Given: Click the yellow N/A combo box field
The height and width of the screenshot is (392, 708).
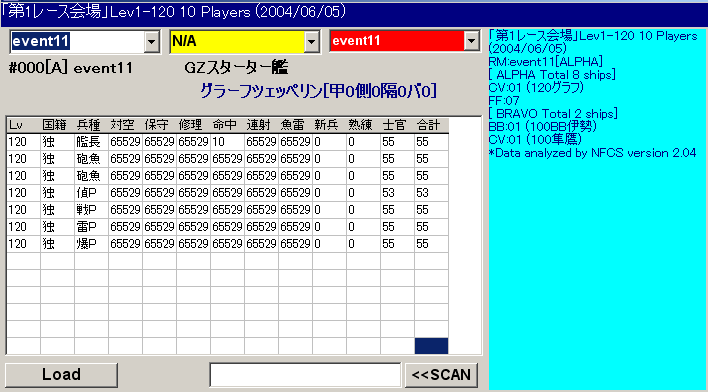Looking at the screenshot, I should (x=238, y=42).
